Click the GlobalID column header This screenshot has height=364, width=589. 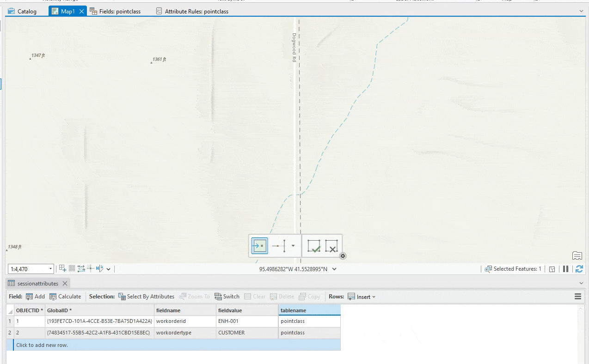pyautogui.click(x=99, y=310)
